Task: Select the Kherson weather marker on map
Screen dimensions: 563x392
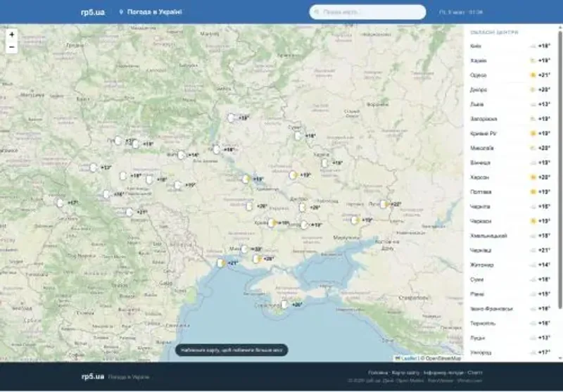Action: click(263, 259)
